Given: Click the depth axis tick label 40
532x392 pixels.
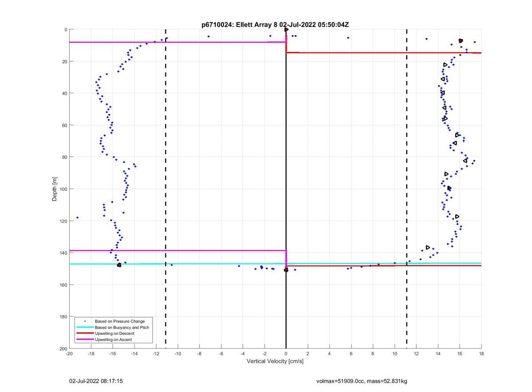Looking at the screenshot, I should 64,93.
